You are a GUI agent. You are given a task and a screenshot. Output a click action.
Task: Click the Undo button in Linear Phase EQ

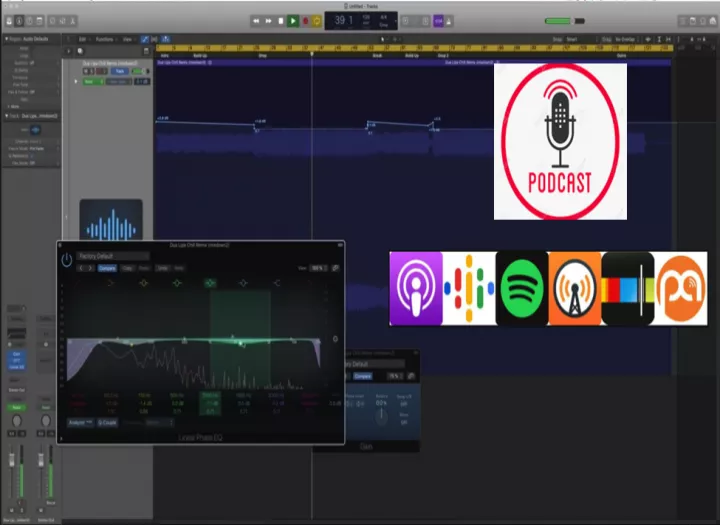tap(163, 268)
